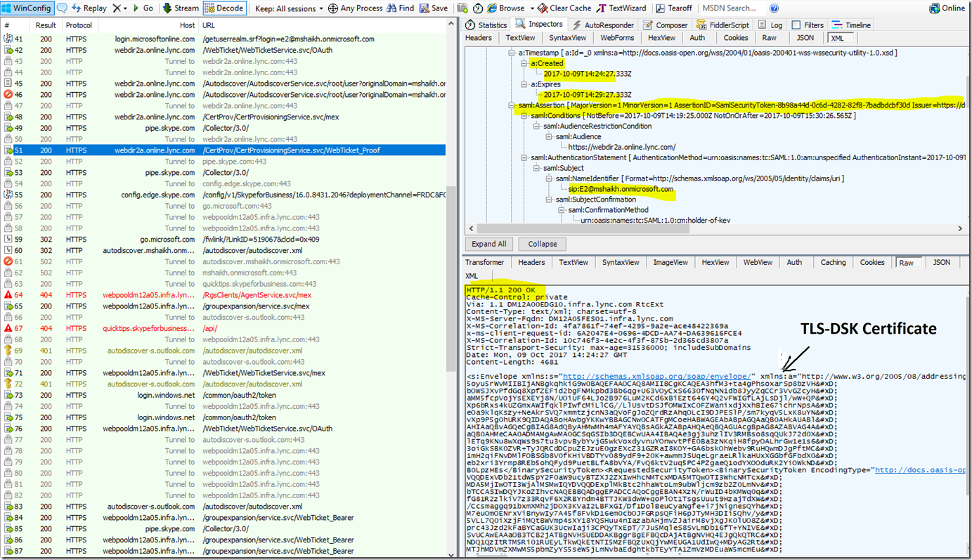Screen dimensions: 972x560
Task: Open the Keep: All sessions dropdown
Action: (289, 8)
